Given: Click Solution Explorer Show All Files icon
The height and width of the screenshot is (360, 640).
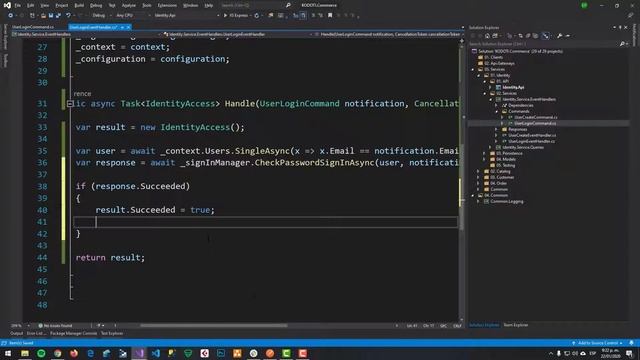Looking at the screenshot, I should [x=535, y=36].
